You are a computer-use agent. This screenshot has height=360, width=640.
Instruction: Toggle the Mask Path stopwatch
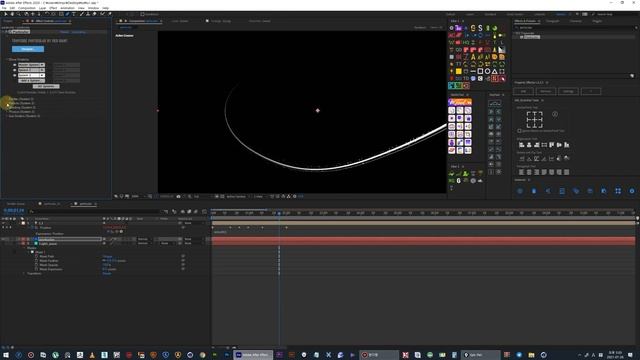pyautogui.click(x=37, y=256)
